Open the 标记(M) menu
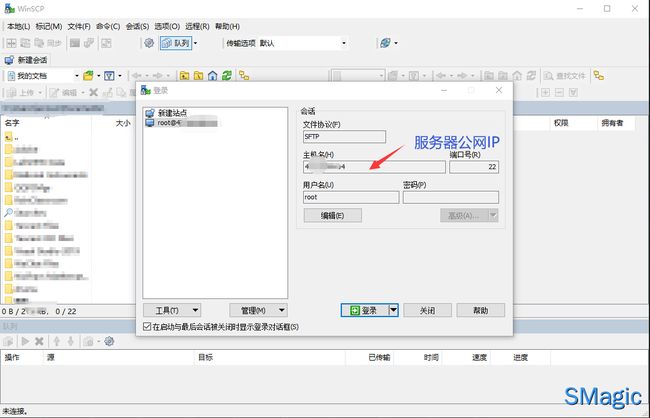Screen dimensions: 650x418 tap(49, 26)
